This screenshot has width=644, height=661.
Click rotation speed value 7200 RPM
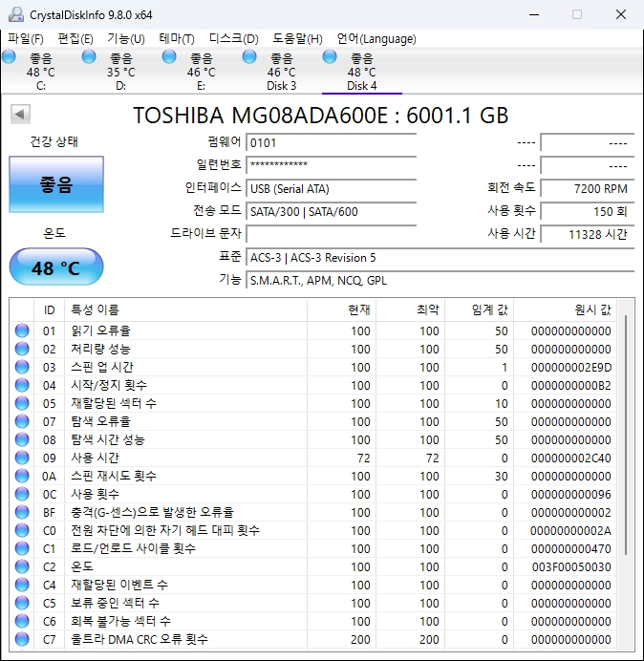[587, 188]
